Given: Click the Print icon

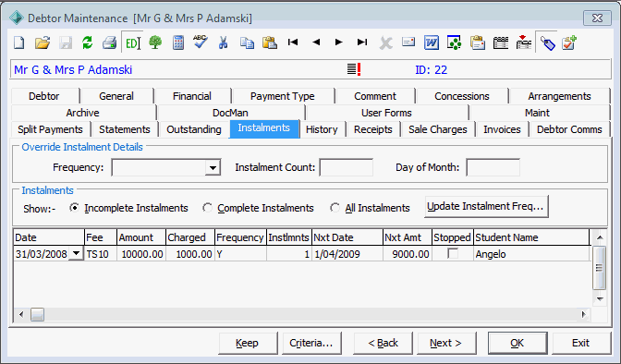Looking at the screenshot, I should click(x=109, y=42).
